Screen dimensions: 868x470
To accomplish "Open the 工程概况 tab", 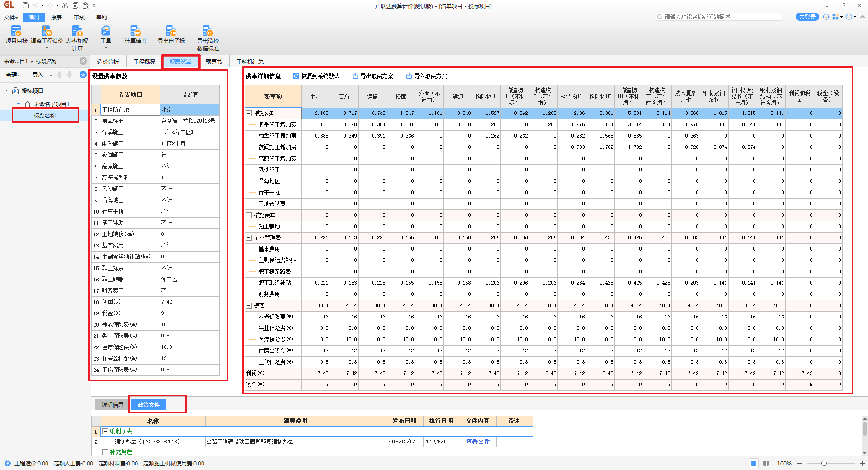I will tap(144, 62).
